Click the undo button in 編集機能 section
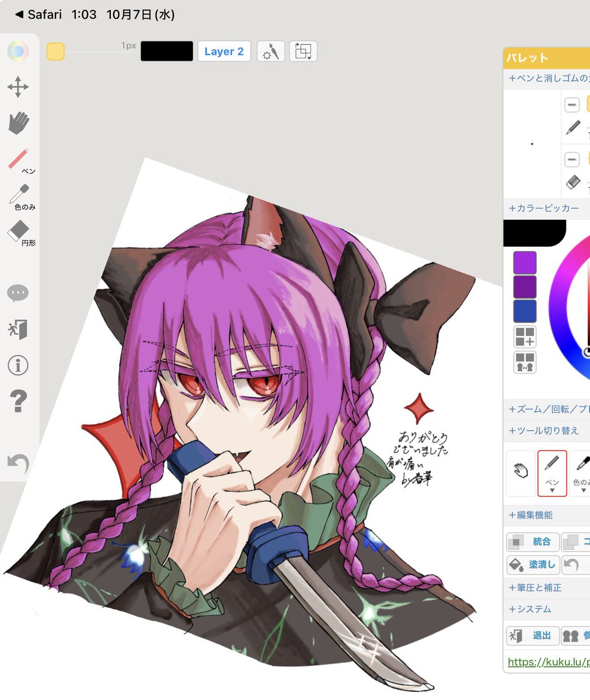This screenshot has width=590, height=700. tap(575, 565)
